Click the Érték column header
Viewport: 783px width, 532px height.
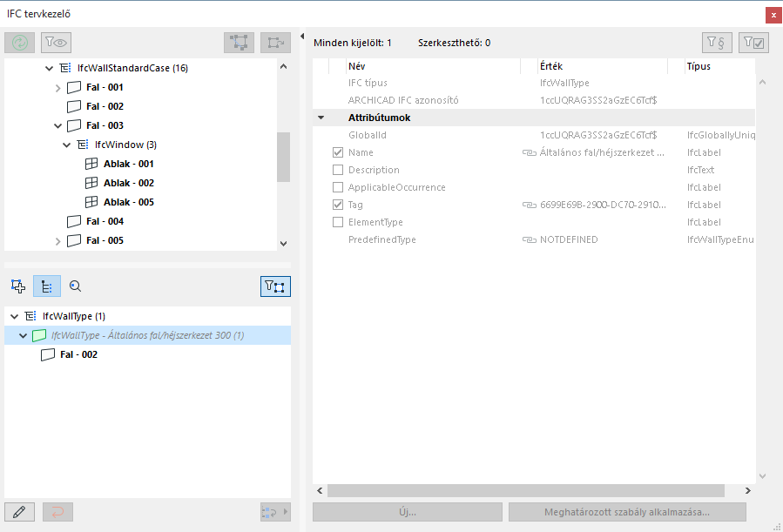coord(603,66)
